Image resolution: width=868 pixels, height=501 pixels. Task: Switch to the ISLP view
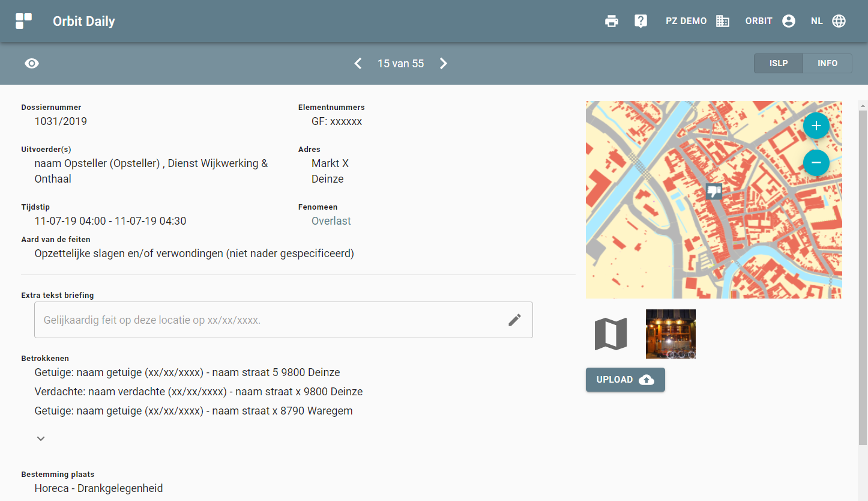click(x=779, y=64)
